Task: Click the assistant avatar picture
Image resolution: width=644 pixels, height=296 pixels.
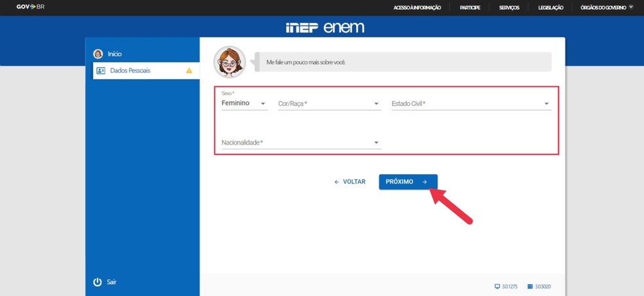Action: [230, 62]
